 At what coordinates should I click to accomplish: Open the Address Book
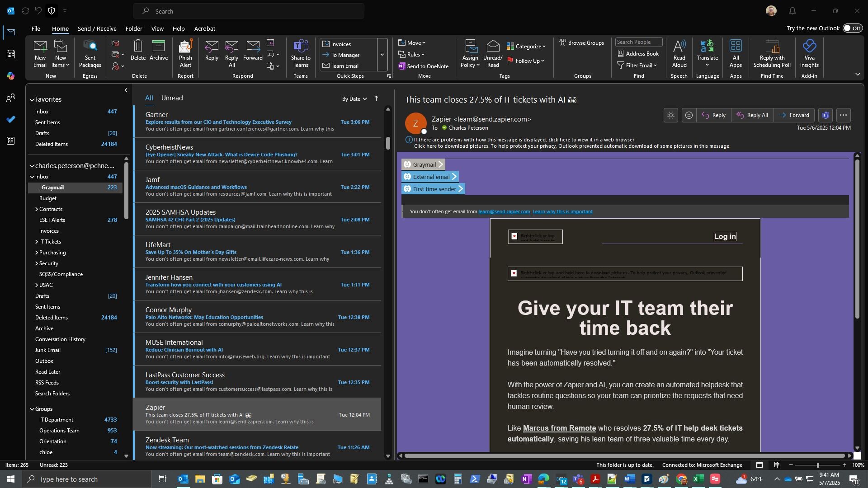tap(638, 53)
